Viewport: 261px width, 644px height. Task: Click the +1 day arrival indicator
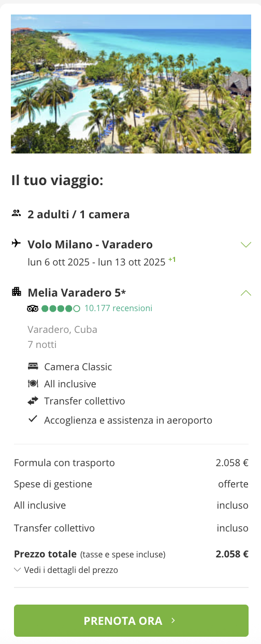coord(172,259)
